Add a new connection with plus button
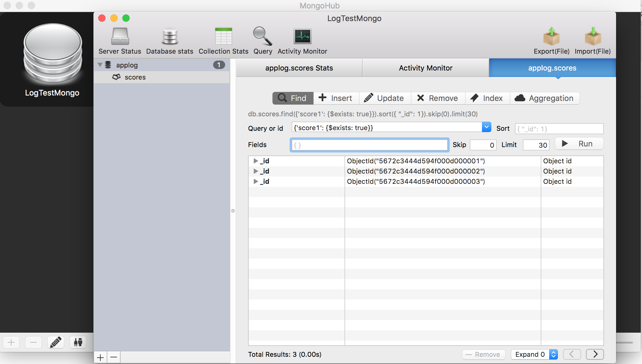 click(x=11, y=342)
